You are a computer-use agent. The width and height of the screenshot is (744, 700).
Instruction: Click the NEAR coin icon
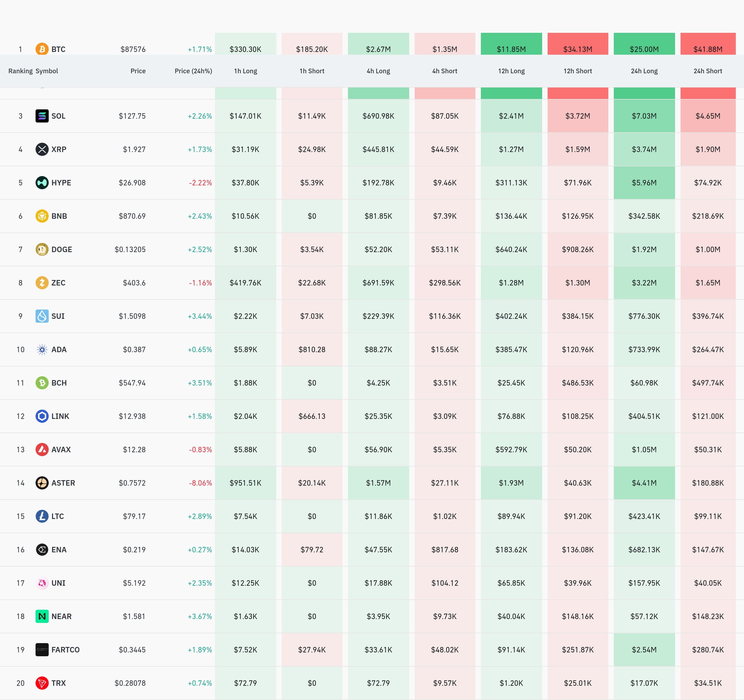tap(42, 616)
